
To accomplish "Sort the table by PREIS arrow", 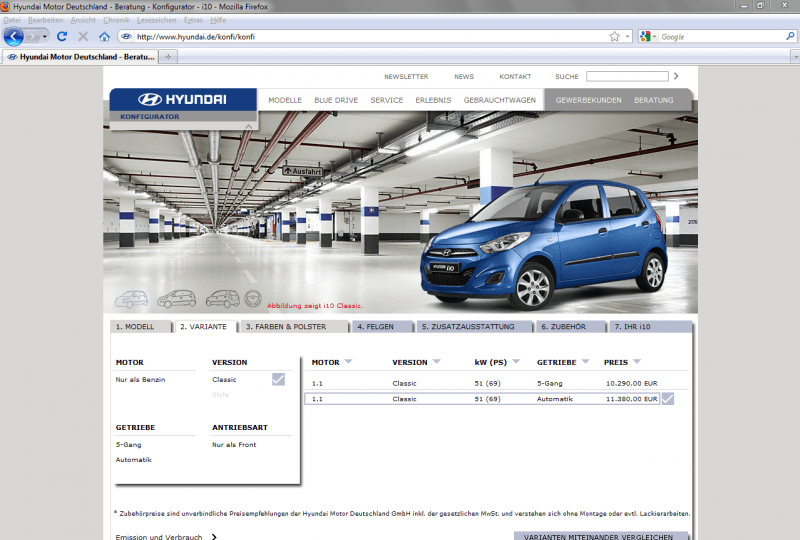I will point(637,361).
